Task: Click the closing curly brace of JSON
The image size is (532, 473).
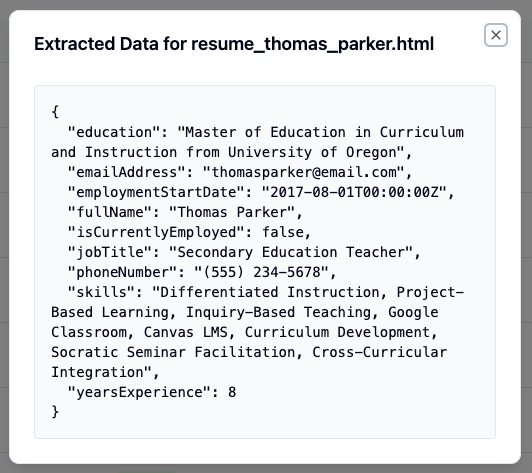Action: pos(55,412)
